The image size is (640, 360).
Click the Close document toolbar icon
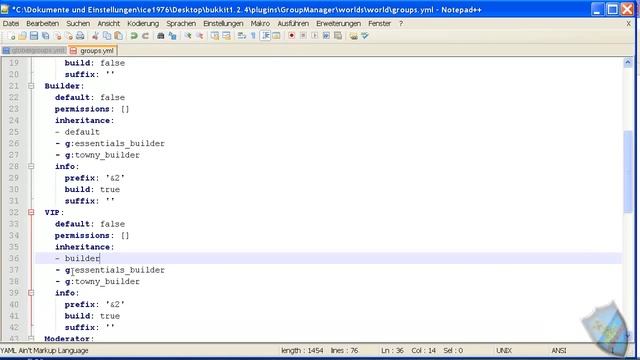(x=58, y=36)
